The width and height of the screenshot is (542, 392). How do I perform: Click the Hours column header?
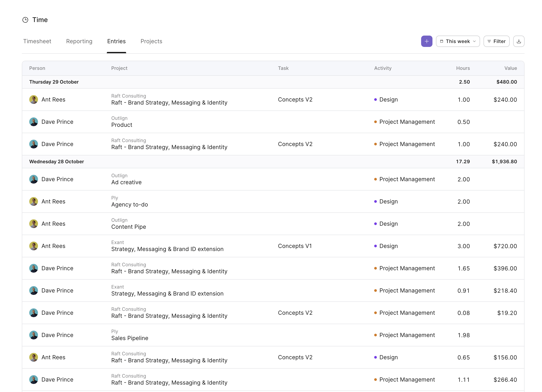[x=463, y=68]
